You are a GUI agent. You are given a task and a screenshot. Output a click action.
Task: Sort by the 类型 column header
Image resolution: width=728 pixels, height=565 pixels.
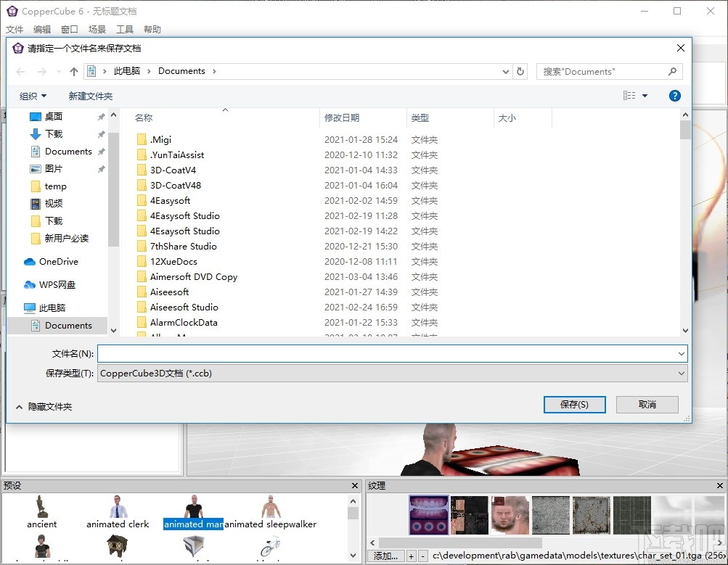pyautogui.click(x=420, y=117)
